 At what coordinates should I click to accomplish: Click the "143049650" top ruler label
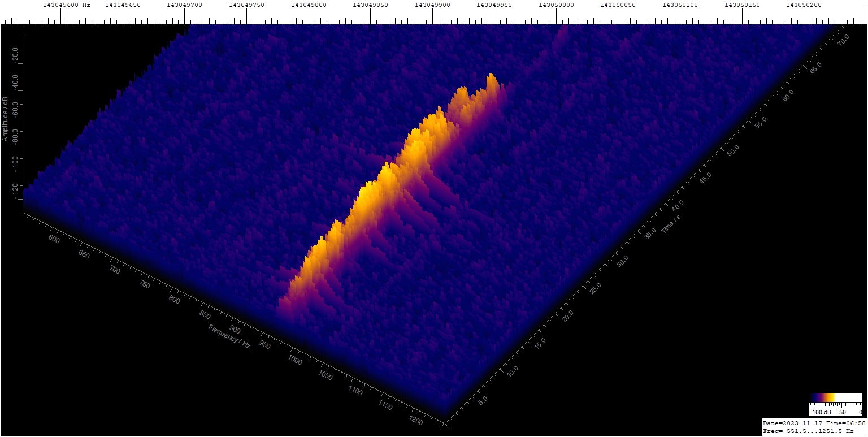coord(123,5)
